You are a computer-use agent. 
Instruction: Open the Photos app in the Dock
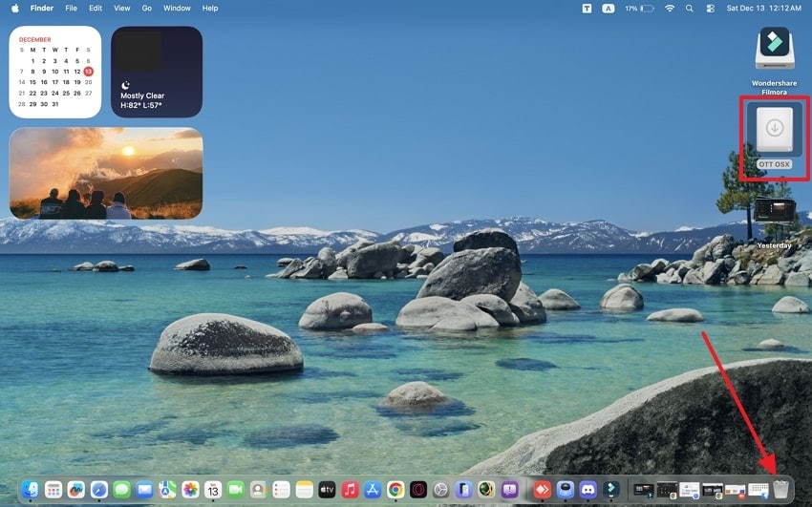[x=190, y=490]
